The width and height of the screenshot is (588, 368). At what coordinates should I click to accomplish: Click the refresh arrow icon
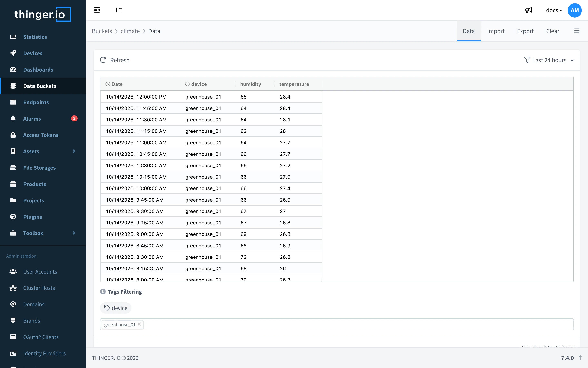tap(103, 60)
